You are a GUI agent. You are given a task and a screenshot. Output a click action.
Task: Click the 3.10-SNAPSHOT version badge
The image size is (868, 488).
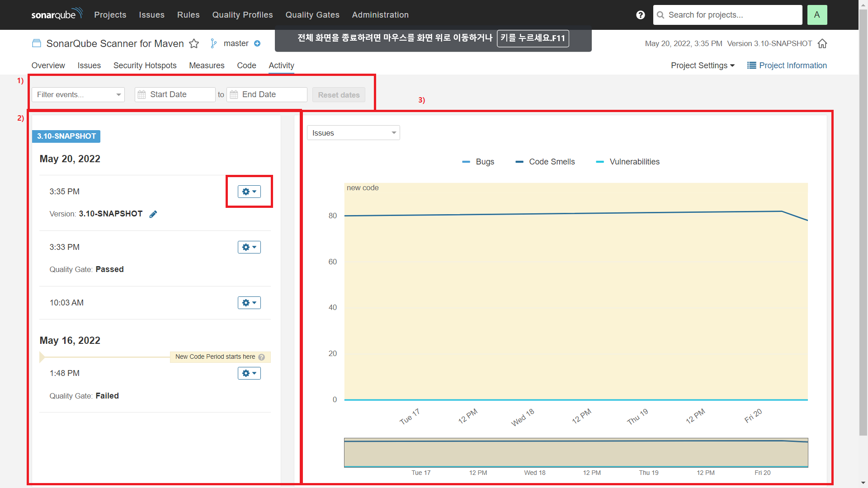click(66, 136)
